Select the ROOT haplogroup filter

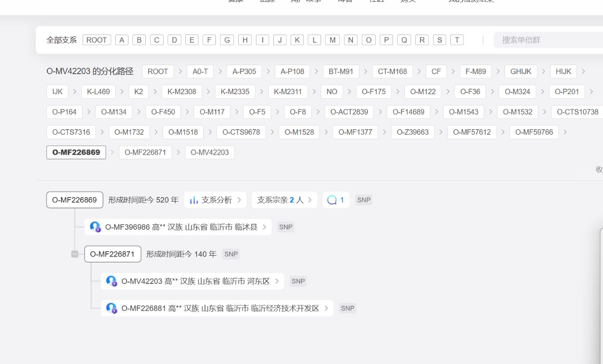tap(97, 40)
